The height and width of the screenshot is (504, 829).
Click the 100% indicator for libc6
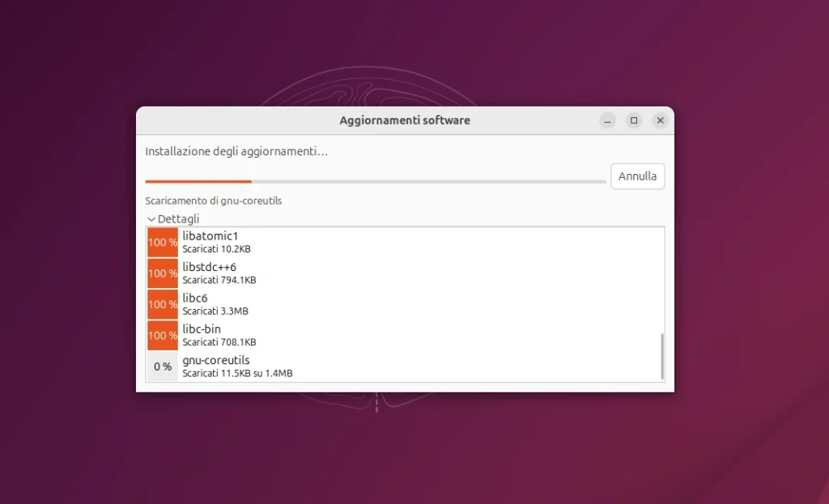162,303
